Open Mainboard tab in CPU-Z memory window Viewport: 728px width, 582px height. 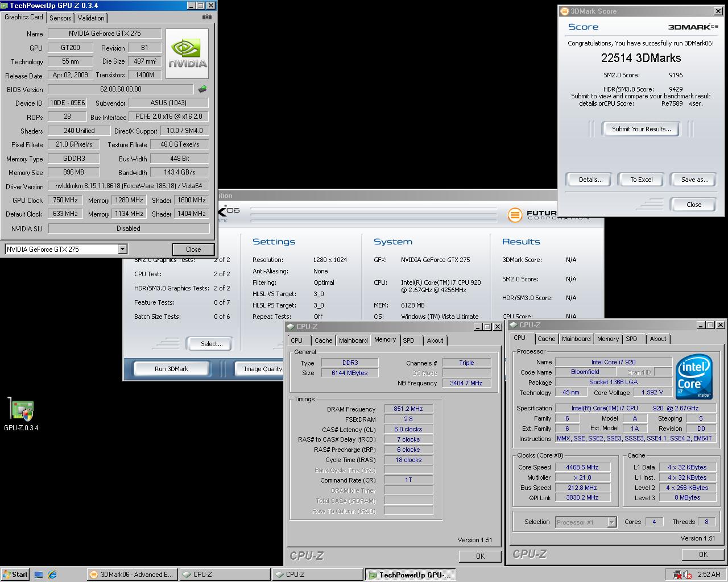click(x=353, y=340)
